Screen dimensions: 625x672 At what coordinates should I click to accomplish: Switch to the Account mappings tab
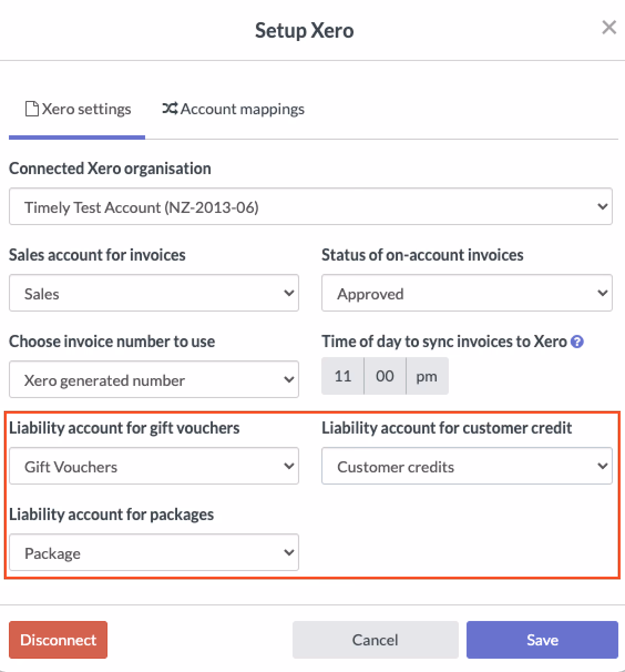tap(241, 109)
